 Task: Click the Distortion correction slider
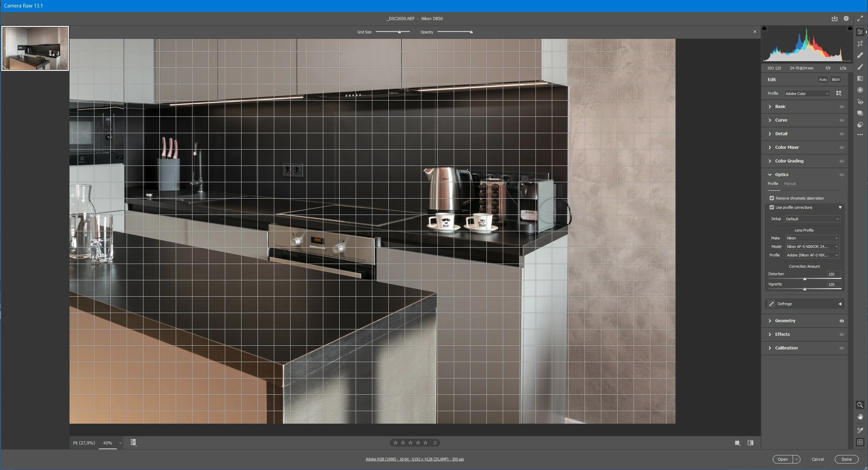[x=805, y=279]
